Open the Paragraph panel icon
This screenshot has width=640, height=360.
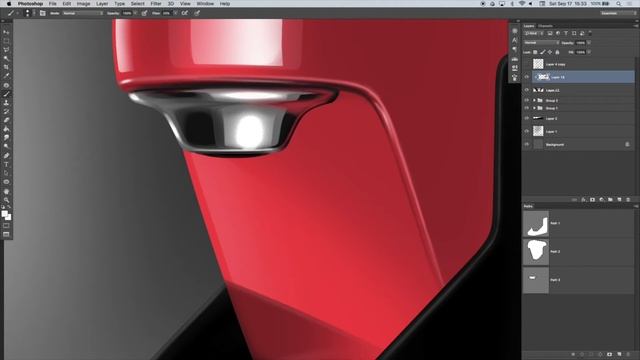514,49
